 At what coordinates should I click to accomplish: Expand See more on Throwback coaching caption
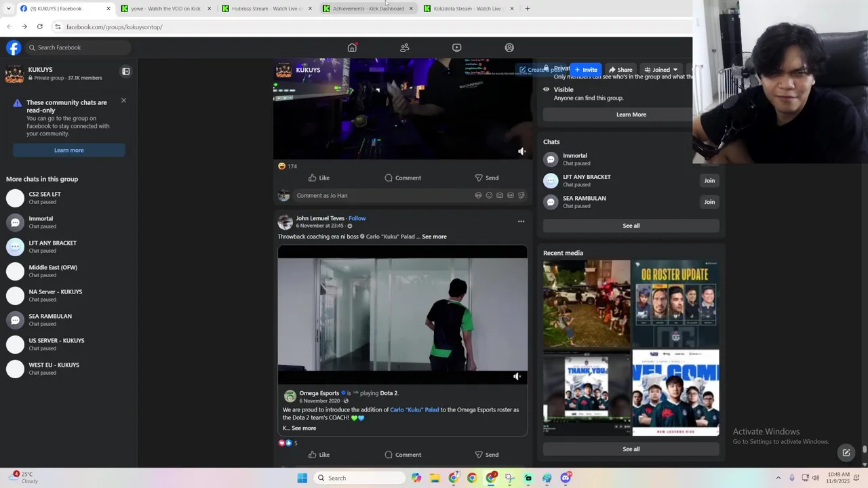434,237
